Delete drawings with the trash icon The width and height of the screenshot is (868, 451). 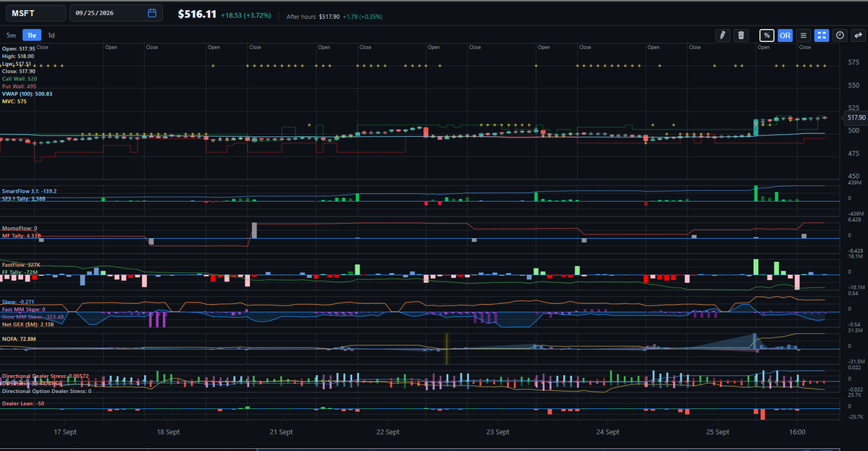point(741,35)
